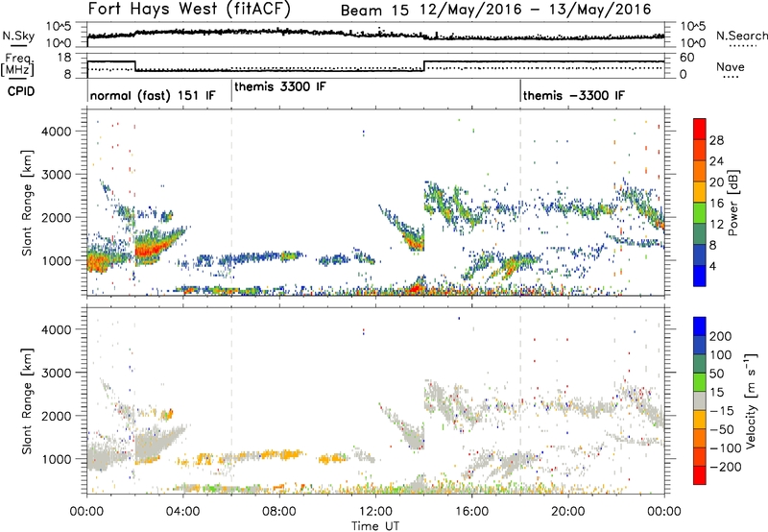Click 'Slant Range [km]' label of power panel
The image size is (768, 532).
tap(27, 203)
